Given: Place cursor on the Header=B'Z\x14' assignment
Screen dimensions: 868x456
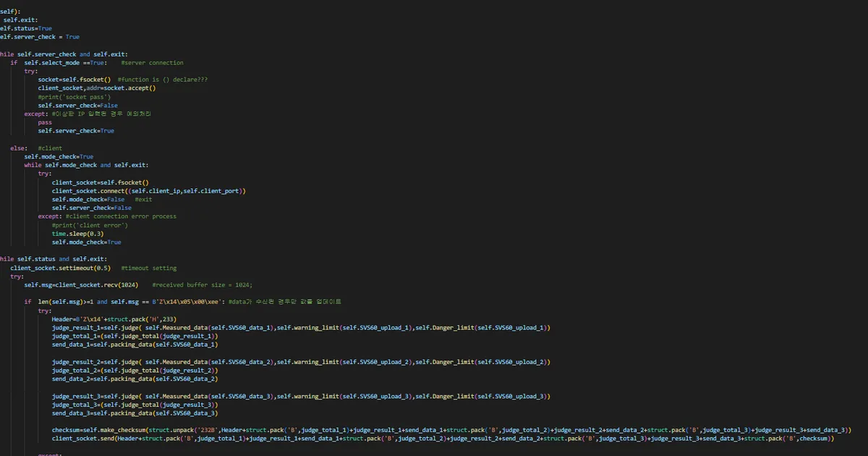Looking at the screenshot, I should point(114,319).
